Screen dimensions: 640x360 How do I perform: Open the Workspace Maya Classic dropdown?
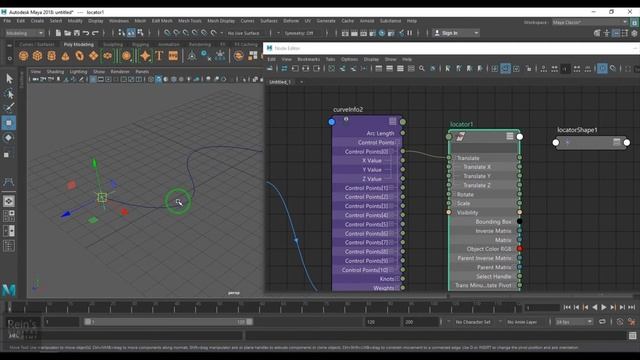pos(590,22)
